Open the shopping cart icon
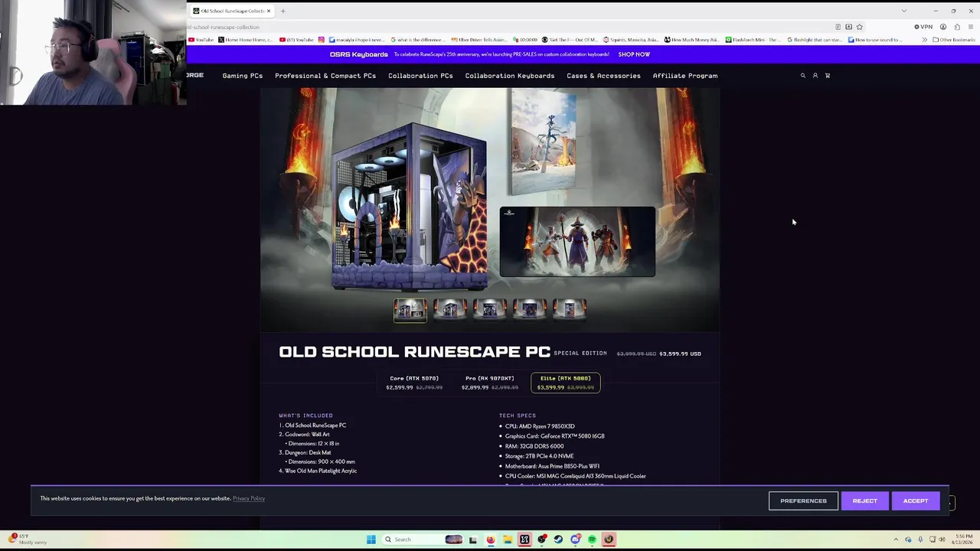The height and width of the screenshot is (551, 980). click(x=828, y=76)
